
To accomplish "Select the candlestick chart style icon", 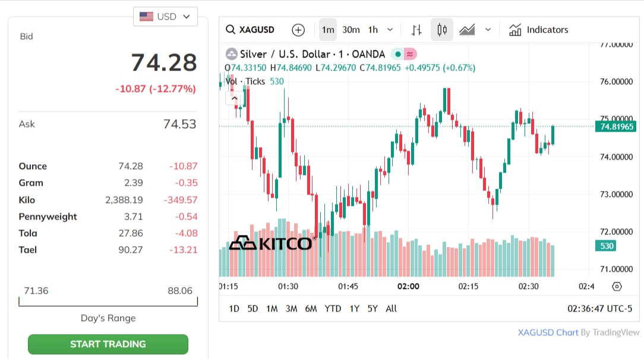I will (x=442, y=30).
